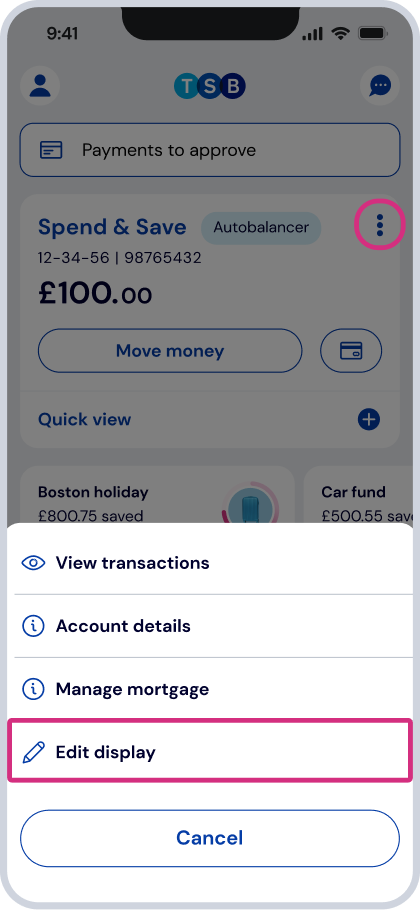The image size is (420, 910).
Task: Choose Manage mortgage from the sheet
Action: tap(210, 689)
